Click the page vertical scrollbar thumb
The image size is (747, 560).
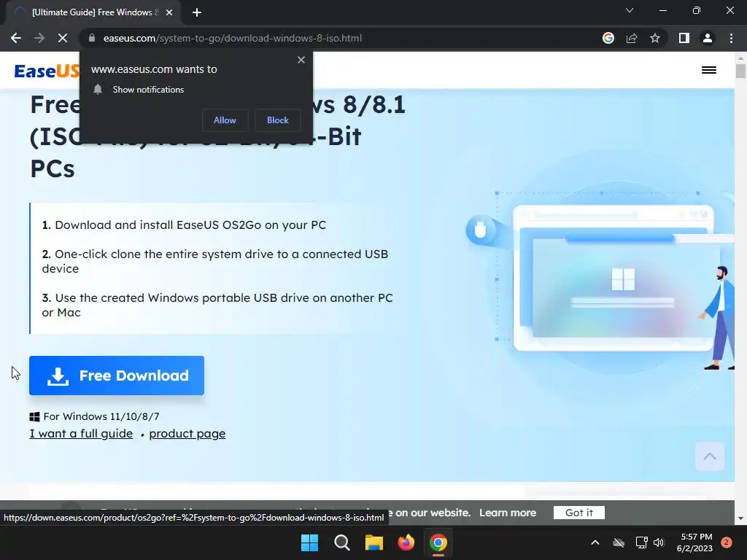pos(740,71)
